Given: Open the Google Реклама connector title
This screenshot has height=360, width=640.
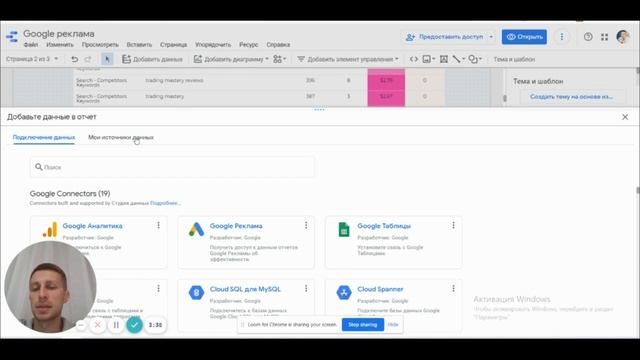Looking at the screenshot, I should tap(236, 226).
